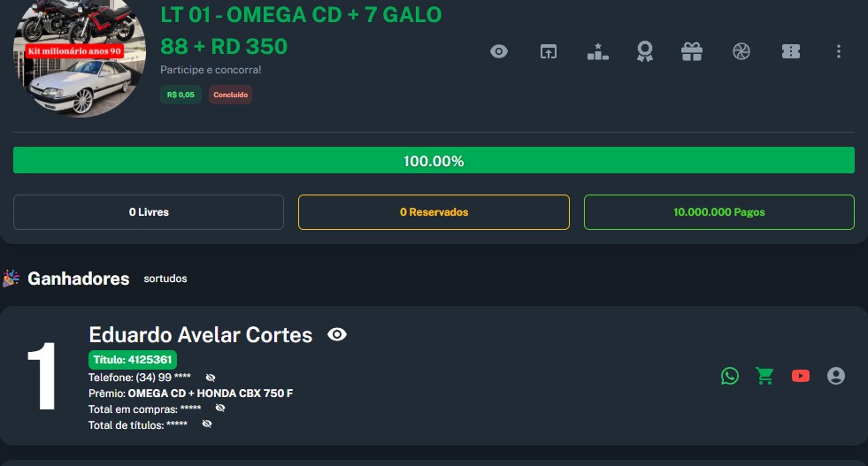
Task: Click the Omega CD campaign thumbnail image
Action: (x=80, y=60)
